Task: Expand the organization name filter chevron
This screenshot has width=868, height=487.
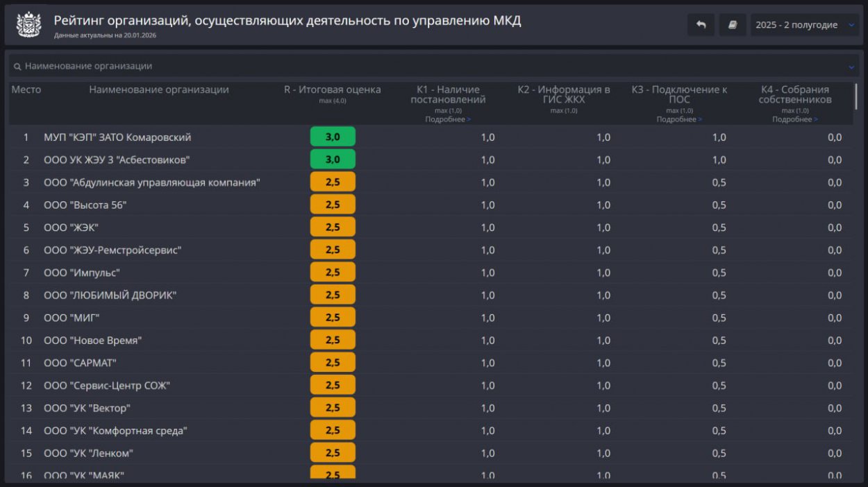Action: click(851, 67)
